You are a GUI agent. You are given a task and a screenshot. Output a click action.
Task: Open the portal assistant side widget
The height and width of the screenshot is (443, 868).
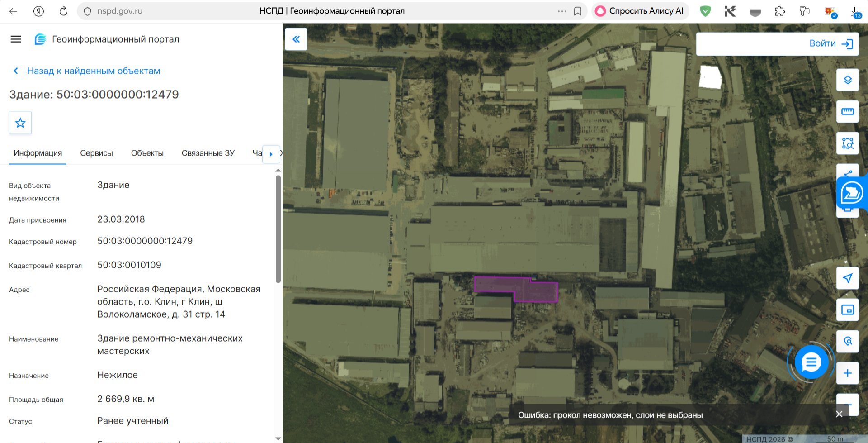(x=852, y=193)
